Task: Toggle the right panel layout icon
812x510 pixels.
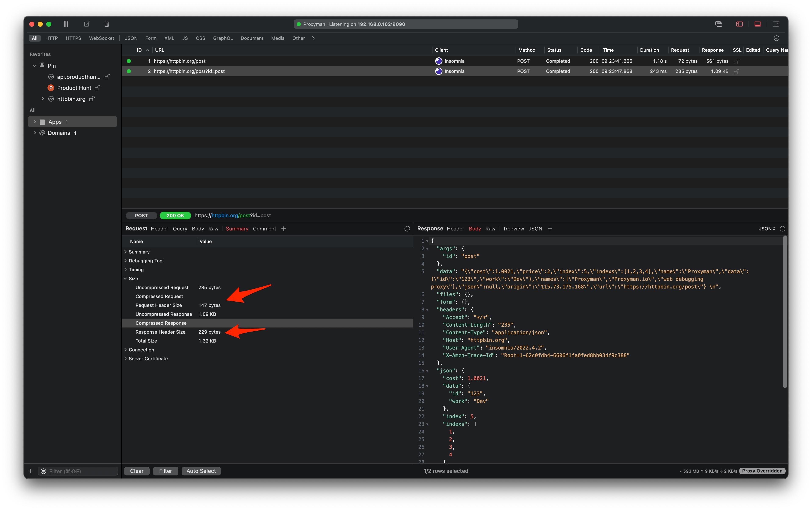Action: click(776, 24)
